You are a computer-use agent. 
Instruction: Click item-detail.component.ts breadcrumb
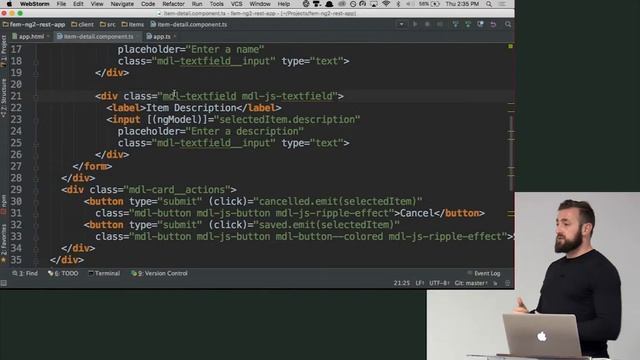[x=189, y=24]
